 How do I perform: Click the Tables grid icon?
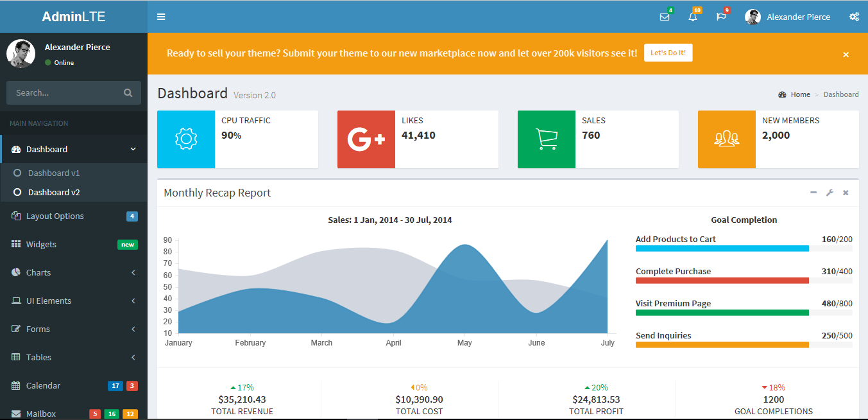click(16, 357)
